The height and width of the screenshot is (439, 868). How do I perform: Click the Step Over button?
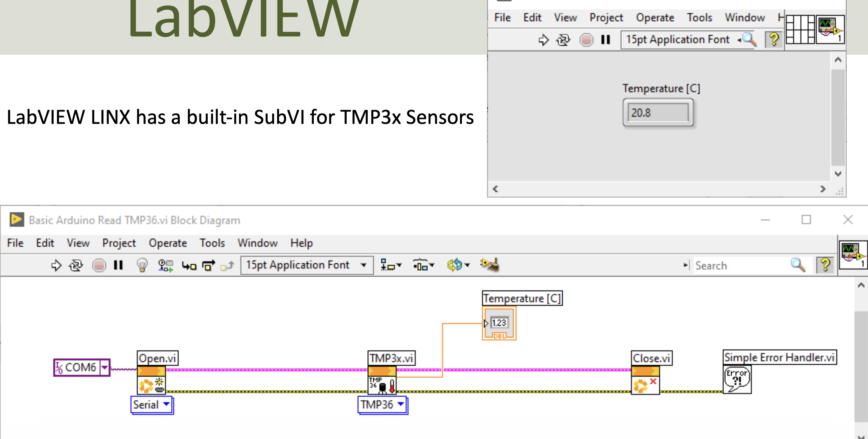pos(209,265)
